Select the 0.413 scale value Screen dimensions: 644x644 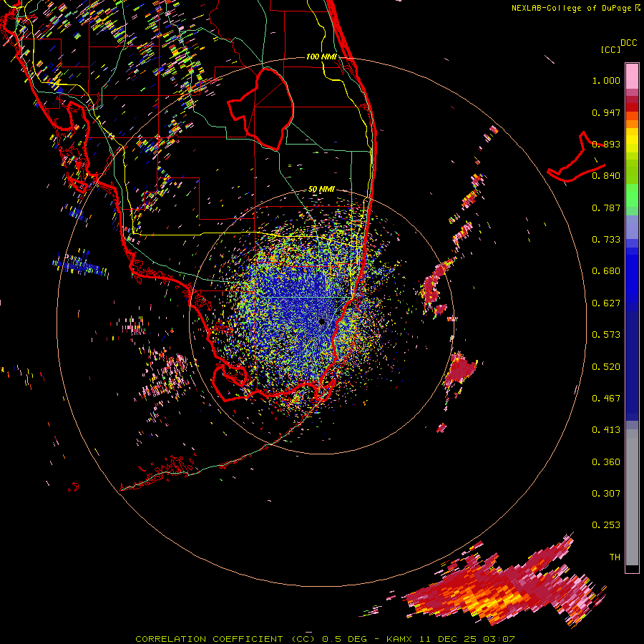pos(606,430)
